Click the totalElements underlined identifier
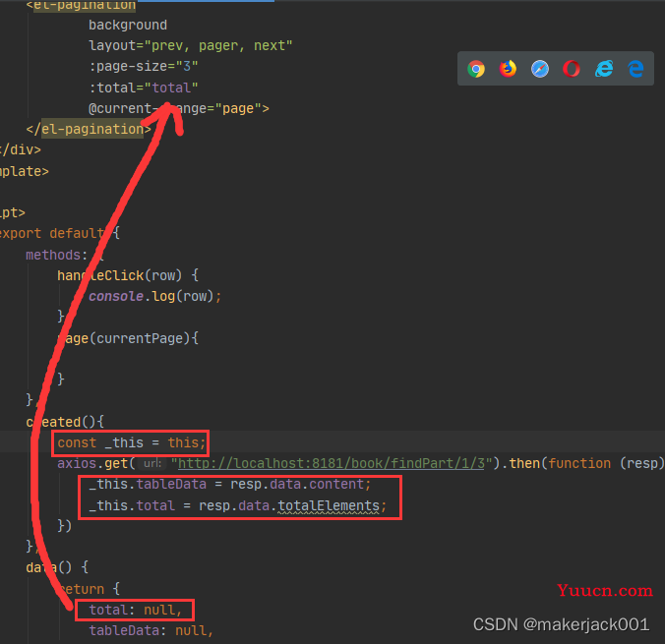The width and height of the screenshot is (665, 644). [329, 505]
